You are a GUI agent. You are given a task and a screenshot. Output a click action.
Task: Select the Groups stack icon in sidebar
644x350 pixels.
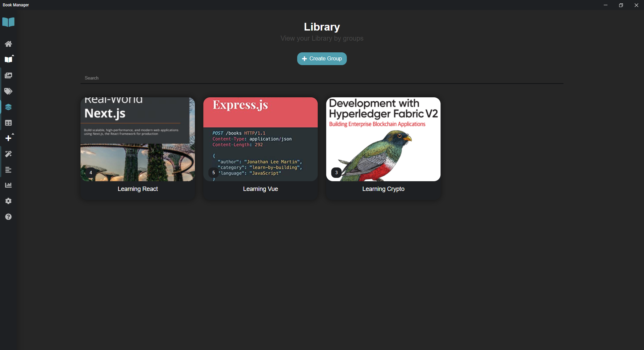coord(8,107)
